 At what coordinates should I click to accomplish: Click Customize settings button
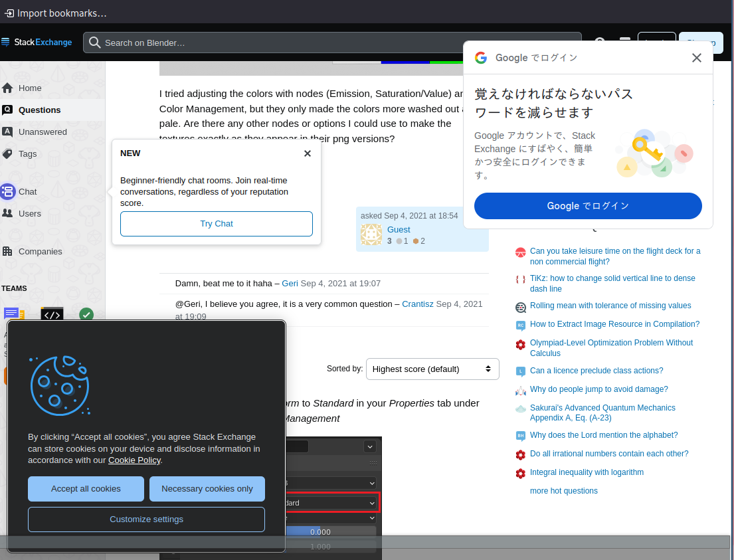point(146,519)
